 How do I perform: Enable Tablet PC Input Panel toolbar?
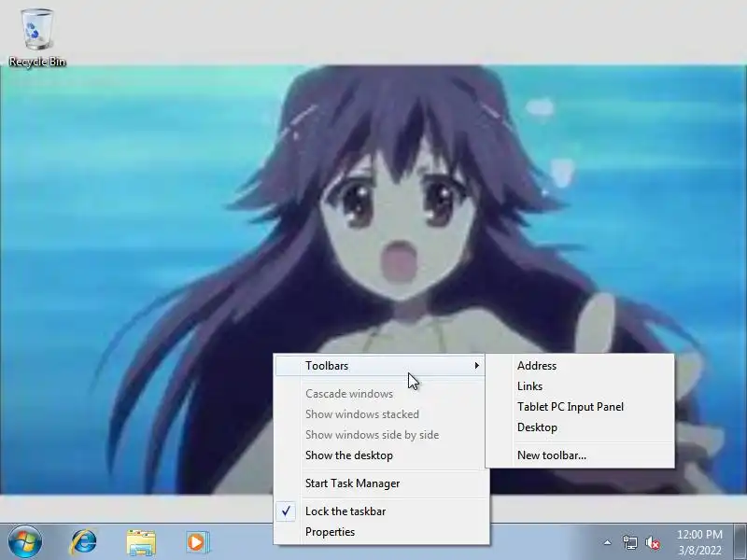(x=580, y=407)
